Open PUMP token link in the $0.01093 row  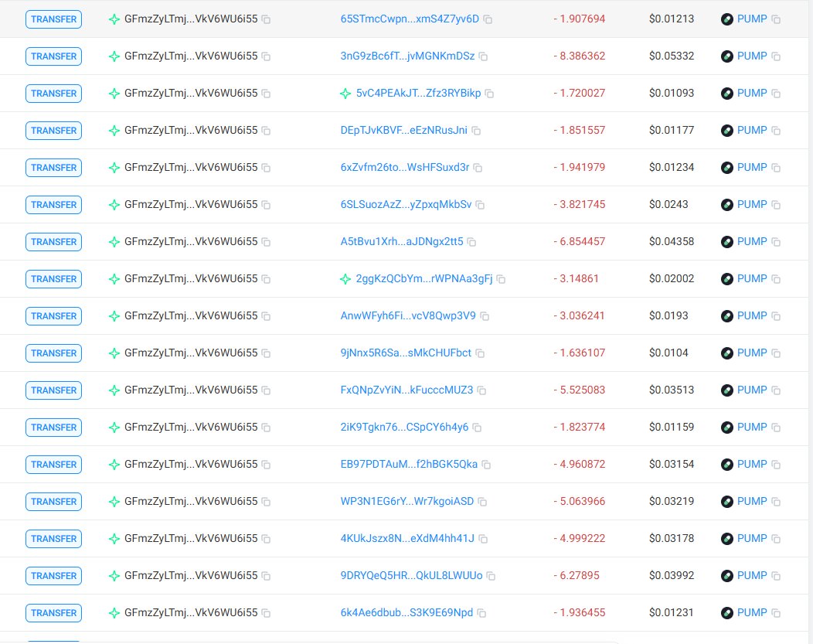[752, 94]
